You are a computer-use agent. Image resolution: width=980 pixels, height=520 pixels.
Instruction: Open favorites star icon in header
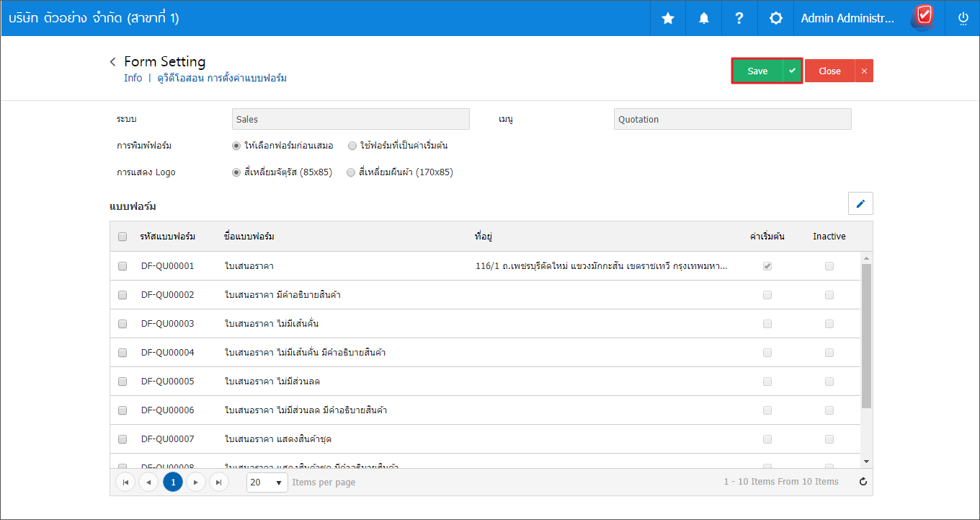coord(668,19)
